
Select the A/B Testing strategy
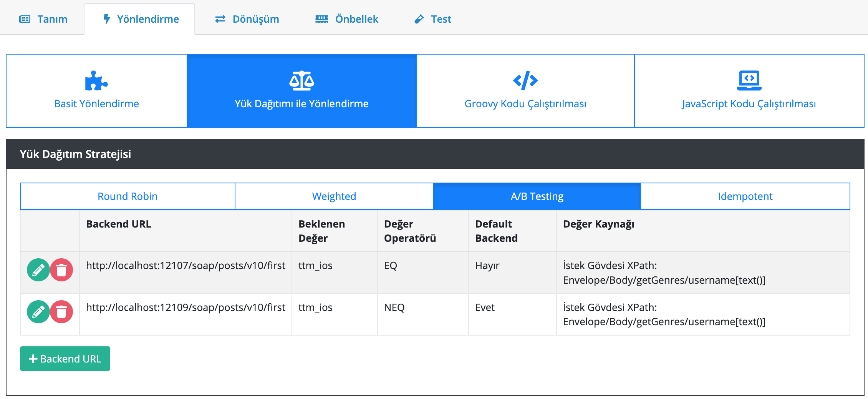pyautogui.click(x=537, y=196)
